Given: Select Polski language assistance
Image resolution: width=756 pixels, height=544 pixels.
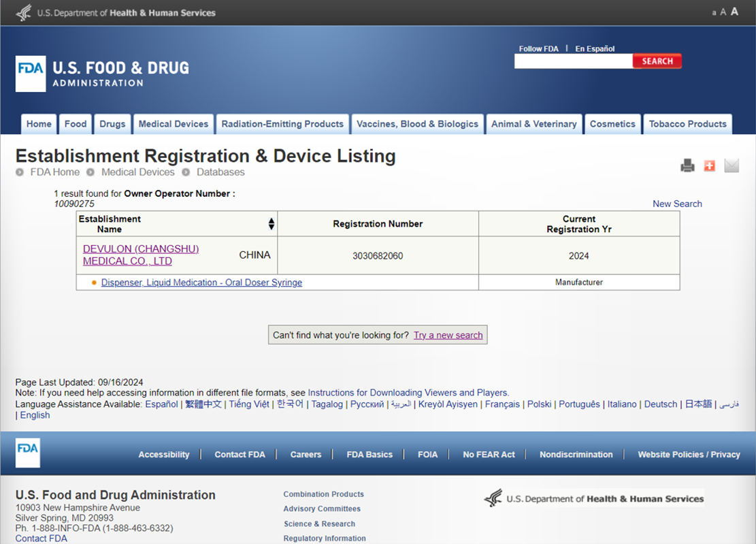Looking at the screenshot, I should [539, 404].
